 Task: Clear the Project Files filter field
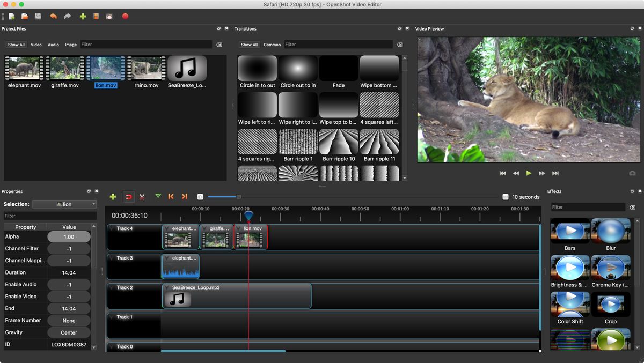coord(219,45)
